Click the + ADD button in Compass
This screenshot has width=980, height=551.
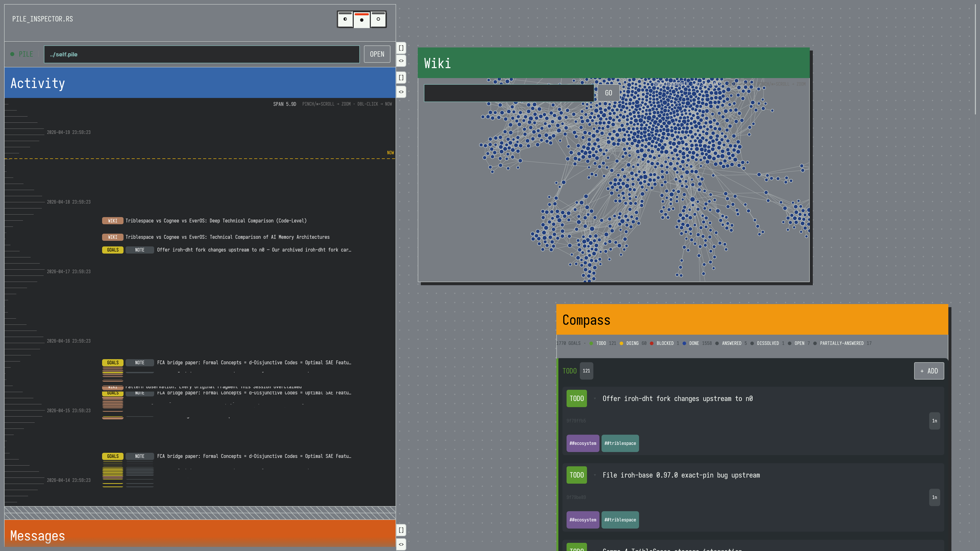[929, 371]
